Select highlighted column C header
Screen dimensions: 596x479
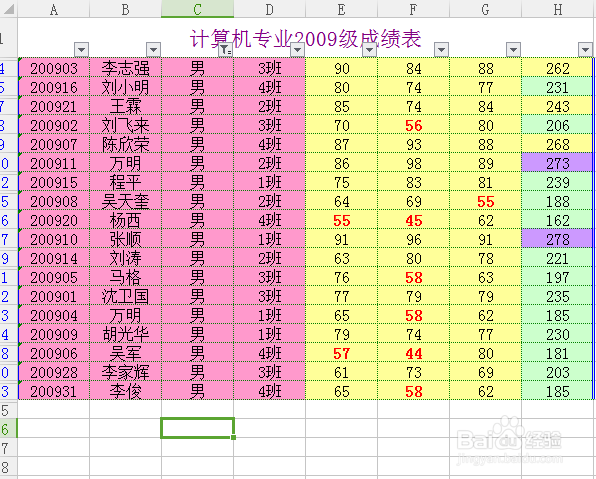[197, 9]
